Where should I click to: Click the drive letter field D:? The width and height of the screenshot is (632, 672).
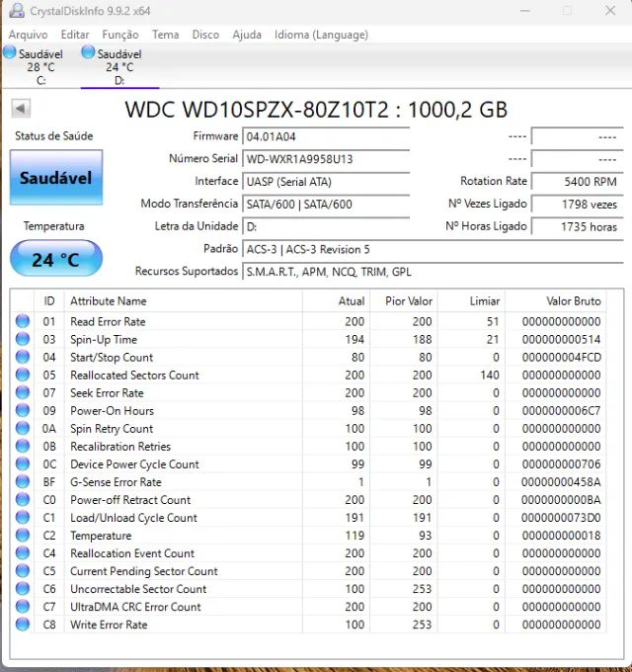pyautogui.click(x=326, y=226)
